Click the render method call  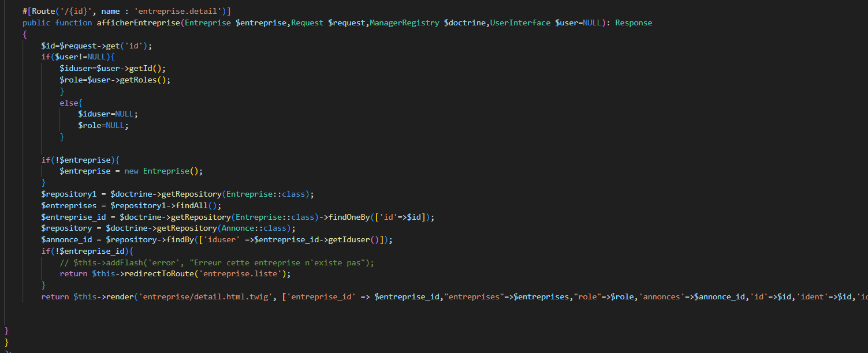[x=120, y=297]
